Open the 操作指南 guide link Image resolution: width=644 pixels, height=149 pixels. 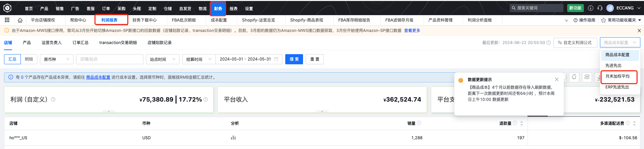coord(584,20)
